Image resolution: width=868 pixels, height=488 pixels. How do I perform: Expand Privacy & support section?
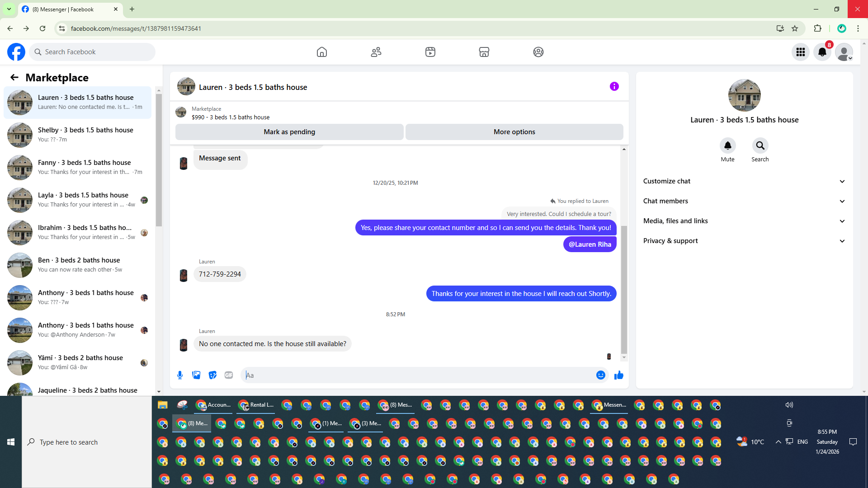tap(744, 241)
